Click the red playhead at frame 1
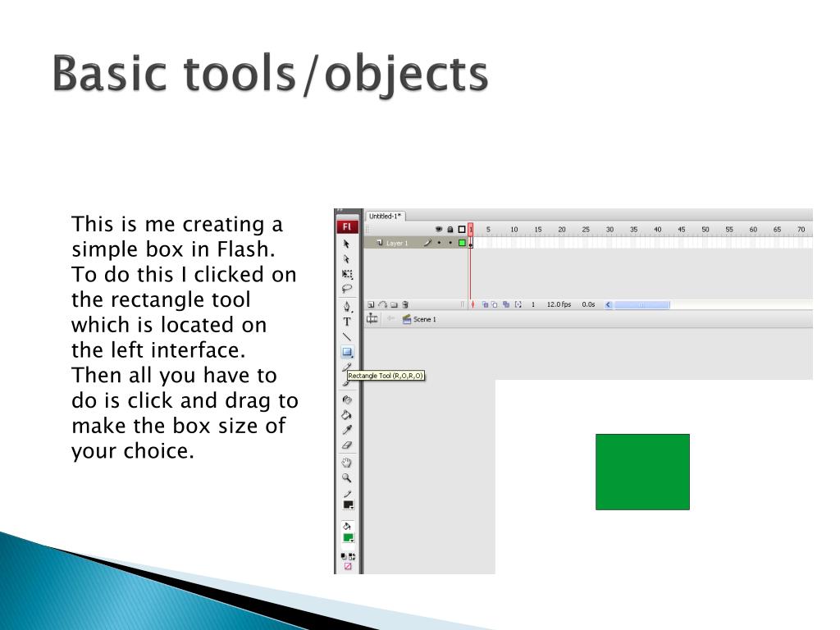 (471, 230)
